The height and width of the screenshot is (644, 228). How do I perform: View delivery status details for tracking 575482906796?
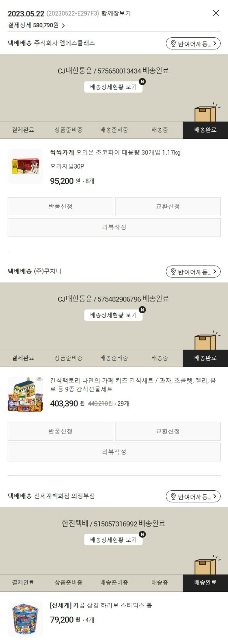113,315
